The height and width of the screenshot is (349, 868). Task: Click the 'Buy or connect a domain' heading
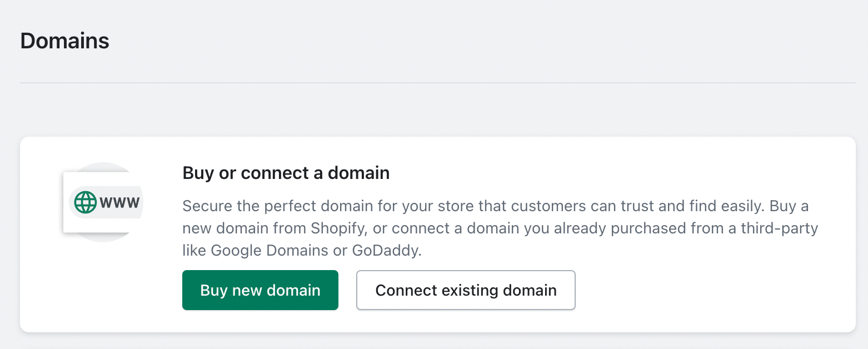[286, 173]
